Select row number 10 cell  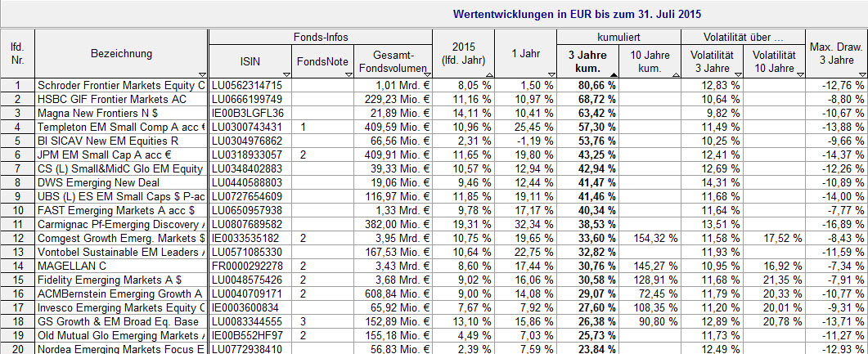[17, 210]
